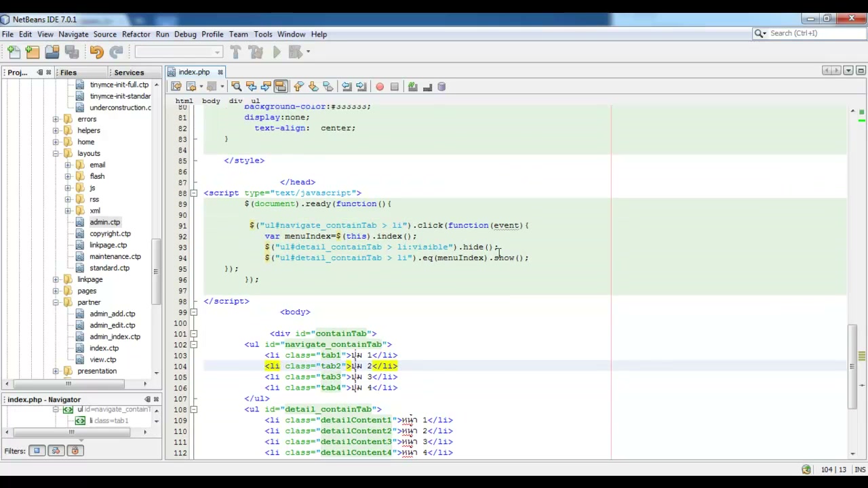Close the index.php editor tab
Viewport: 868px width, 488px height.
point(220,72)
